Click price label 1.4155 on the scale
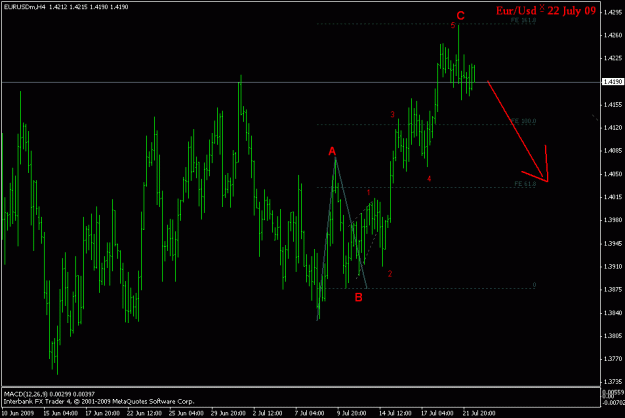 (x=613, y=105)
